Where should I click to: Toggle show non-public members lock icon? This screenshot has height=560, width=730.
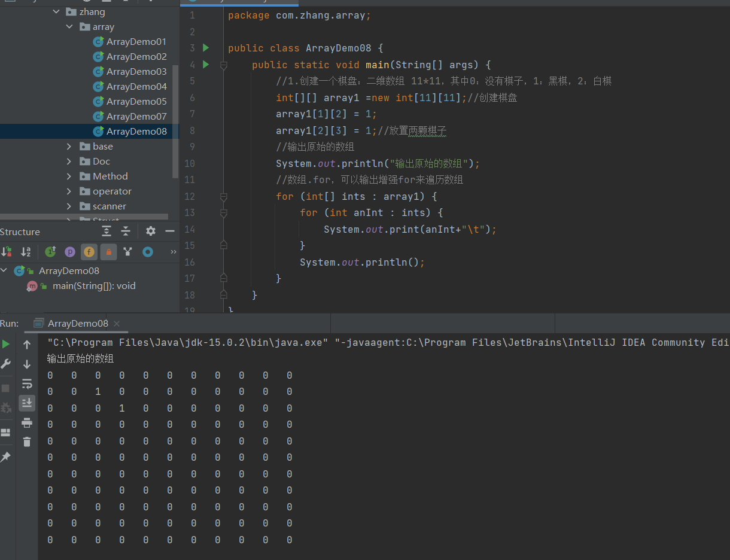(108, 252)
